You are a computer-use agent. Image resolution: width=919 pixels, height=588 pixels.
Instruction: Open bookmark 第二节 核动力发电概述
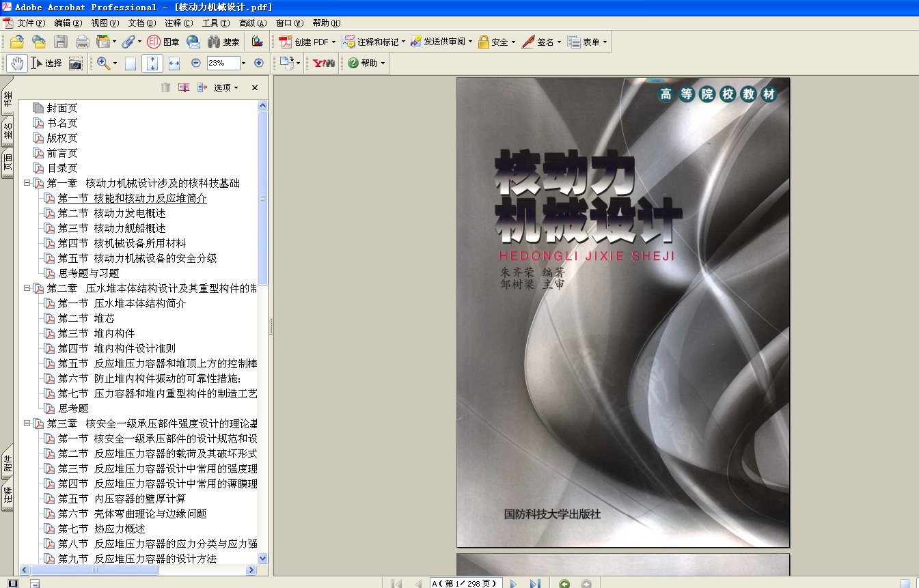(x=112, y=213)
